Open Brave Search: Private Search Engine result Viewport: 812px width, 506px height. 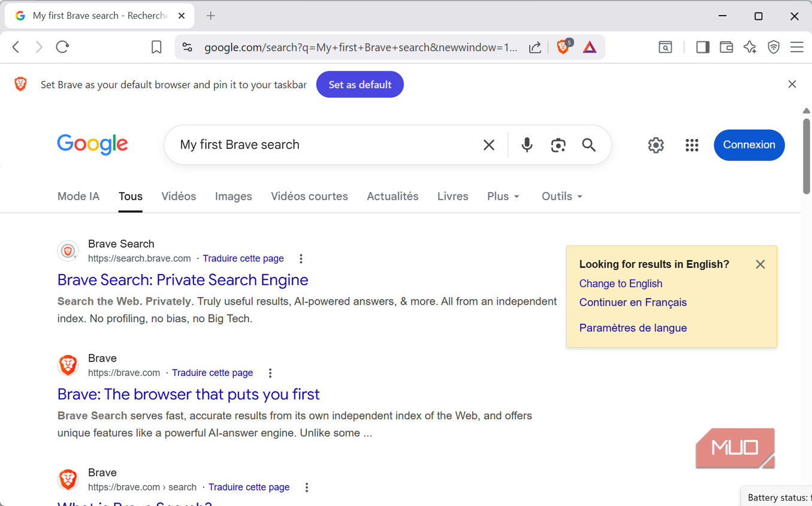[183, 280]
